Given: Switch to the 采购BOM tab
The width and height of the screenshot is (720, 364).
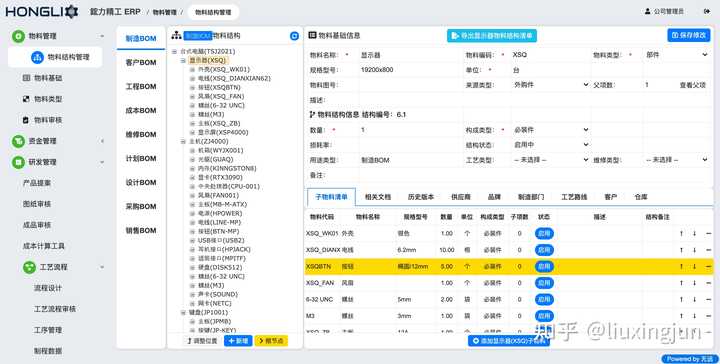Looking at the screenshot, I should point(141,207).
